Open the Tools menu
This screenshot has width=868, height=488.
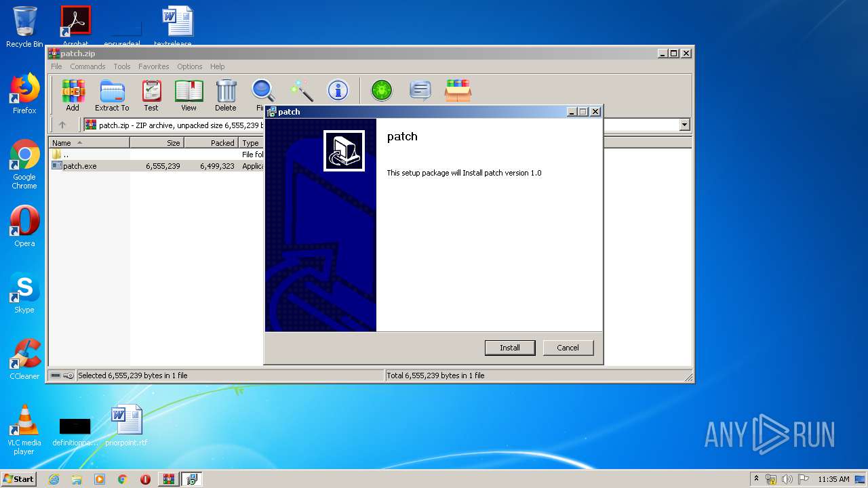pos(122,66)
